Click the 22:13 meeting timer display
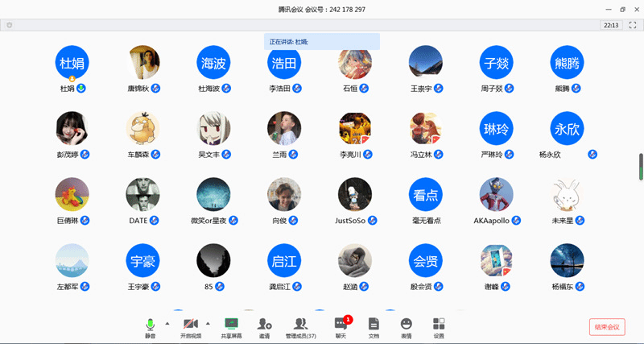 (x=610, y=26)
